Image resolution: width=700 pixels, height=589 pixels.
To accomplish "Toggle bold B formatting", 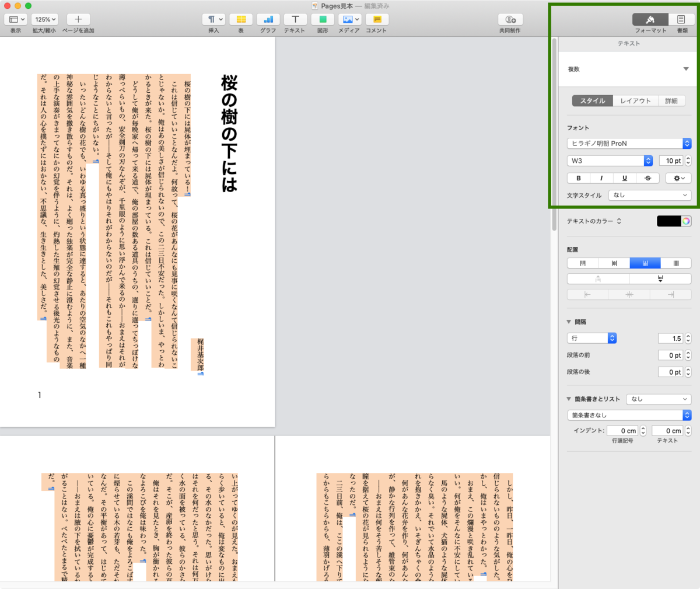I will point(579,178).
